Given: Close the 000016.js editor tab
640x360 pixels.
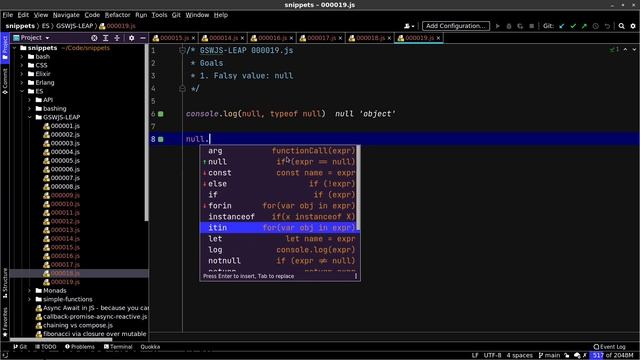Looking at the screenshot, I should (291, 38).
